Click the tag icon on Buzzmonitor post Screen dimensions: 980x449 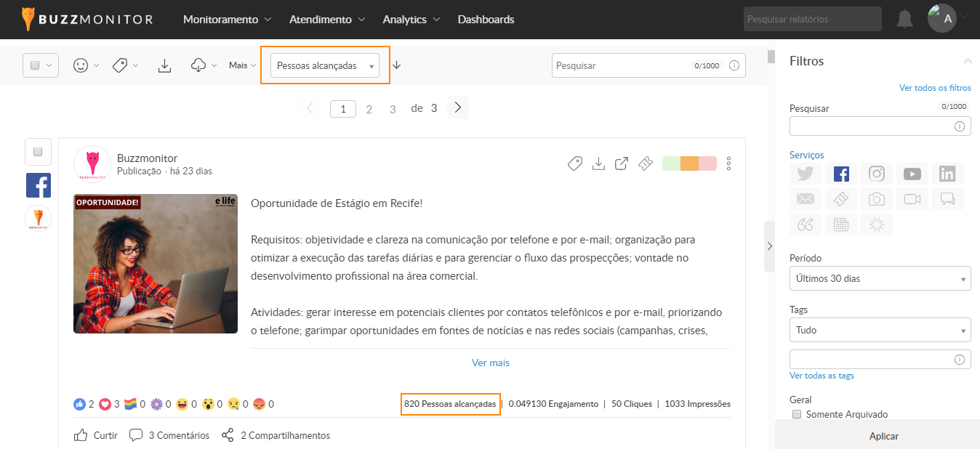(x=574, y=163)
